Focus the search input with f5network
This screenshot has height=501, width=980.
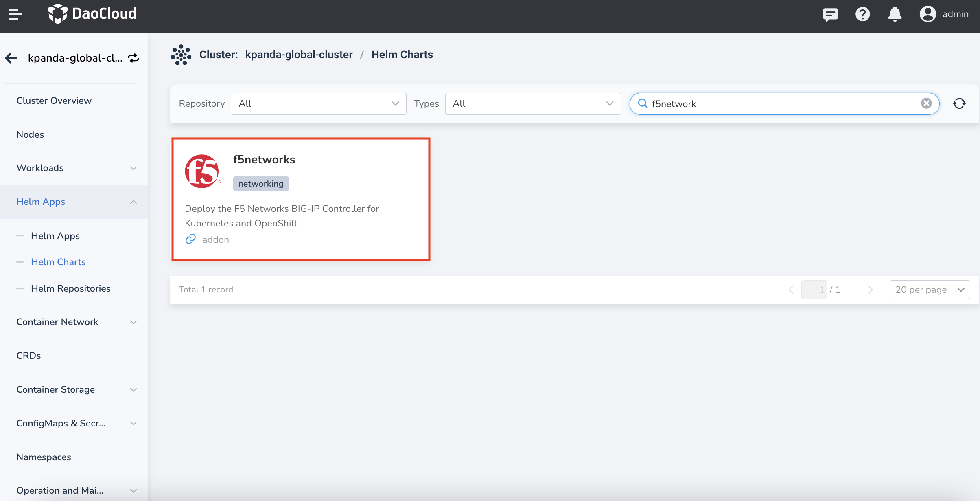click(x=784, y=104)
